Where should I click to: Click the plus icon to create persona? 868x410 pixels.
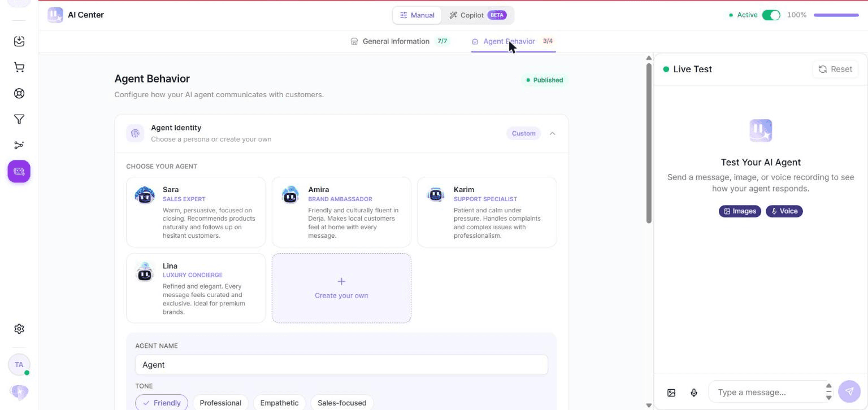click(341, 281)
